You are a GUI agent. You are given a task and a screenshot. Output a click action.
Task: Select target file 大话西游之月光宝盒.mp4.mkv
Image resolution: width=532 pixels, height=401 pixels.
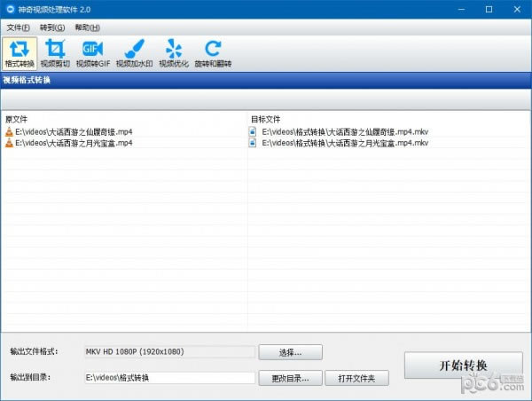tap(345, 143)
